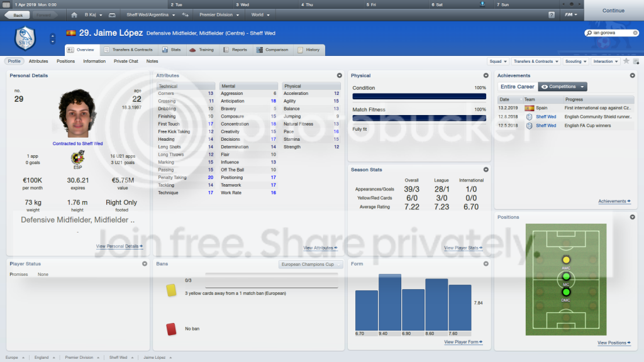Image resolution: width=644 pixels, height=362 pixels.
Task: Expand the Scouting dropdown
Action: 576,62
